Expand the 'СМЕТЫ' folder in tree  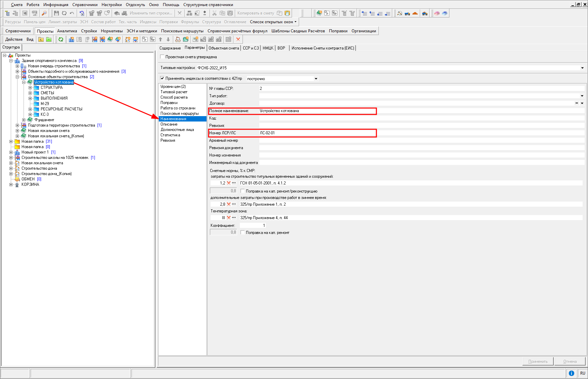(30, 93)
